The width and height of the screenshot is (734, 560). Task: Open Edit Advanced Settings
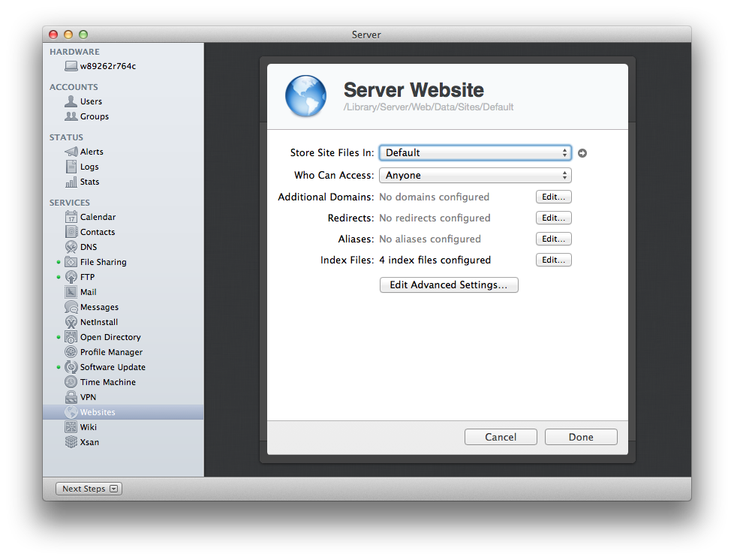tap(449, 285)
